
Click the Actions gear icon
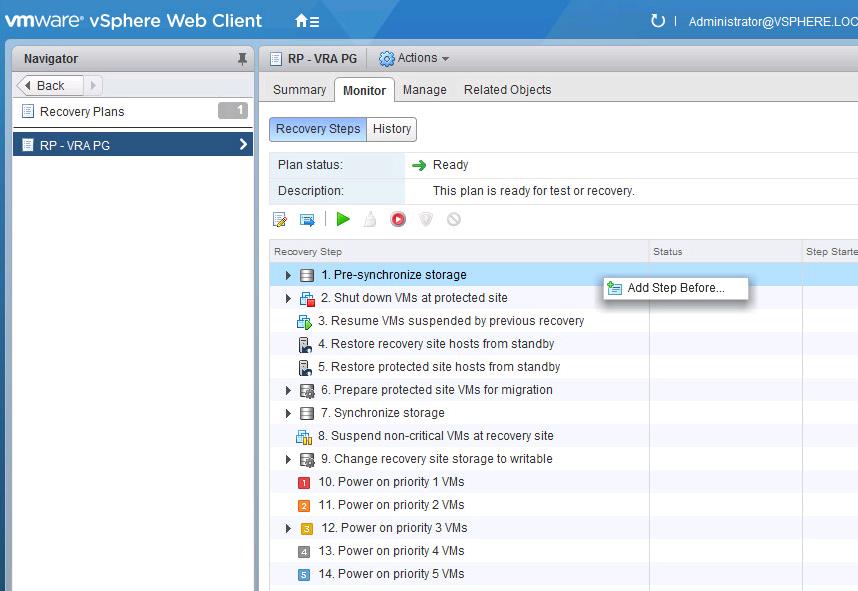tap(386, 59)
